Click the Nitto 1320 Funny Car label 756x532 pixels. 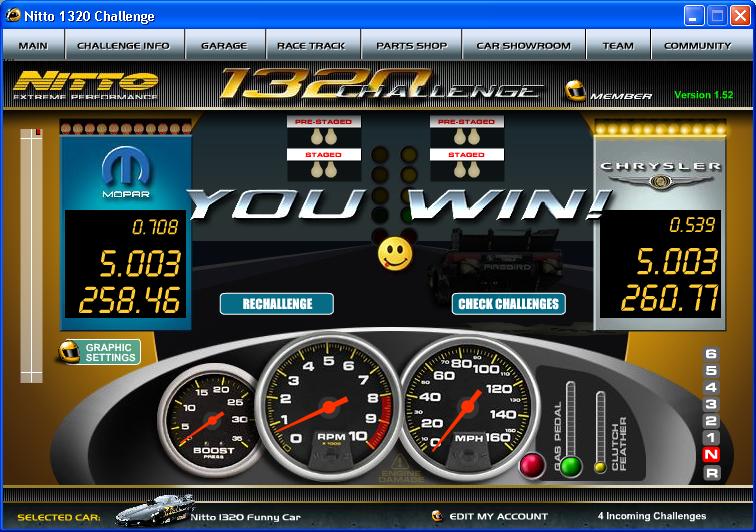pyautogui.click(x=245, y=517)
